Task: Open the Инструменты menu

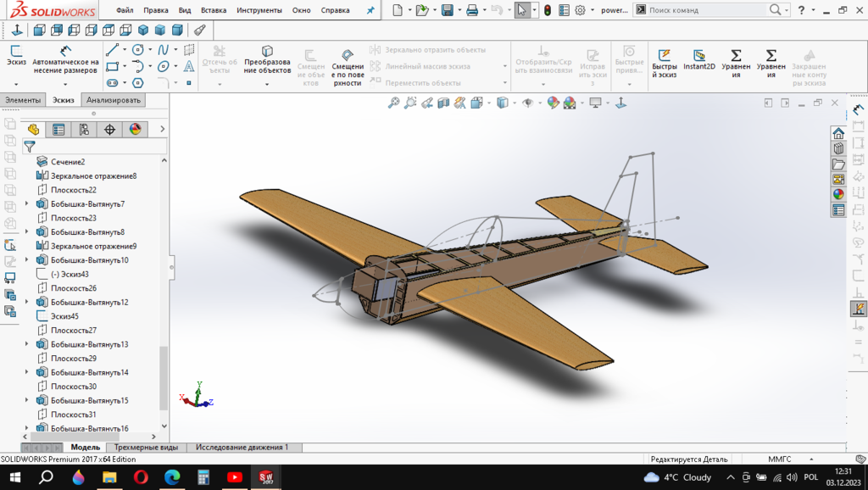Action: pos(259,10)
